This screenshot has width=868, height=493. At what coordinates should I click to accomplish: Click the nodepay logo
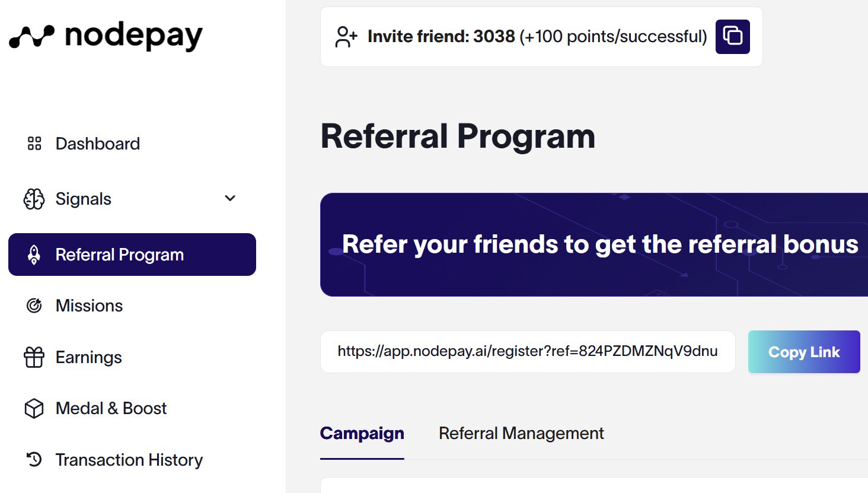point(104,36)
